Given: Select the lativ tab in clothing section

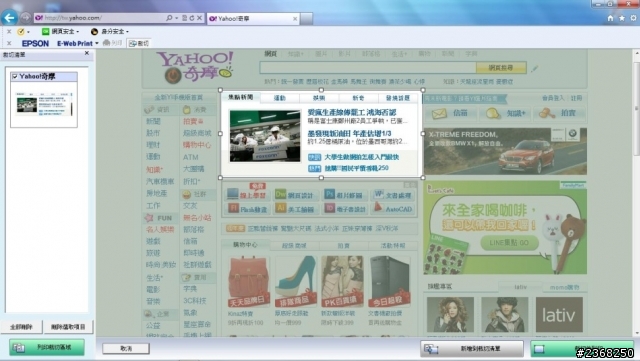Looking at the screenshot, I should [x=520, y=287].
